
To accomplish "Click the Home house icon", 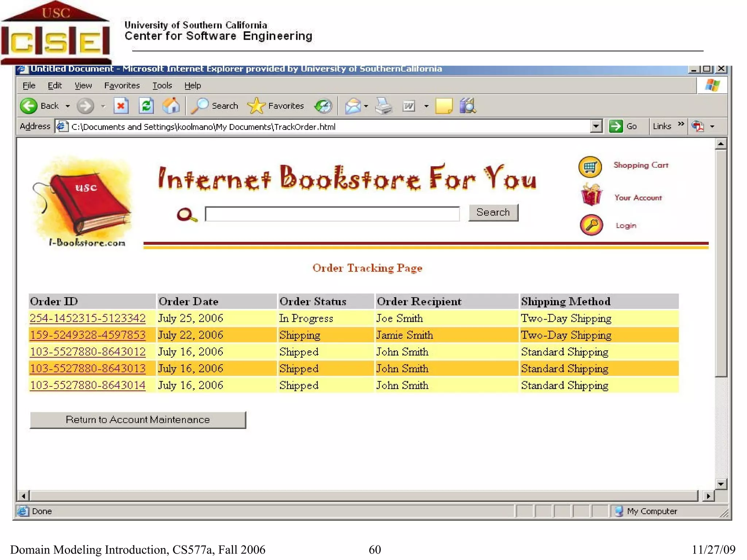I will [x=171, y=106].
